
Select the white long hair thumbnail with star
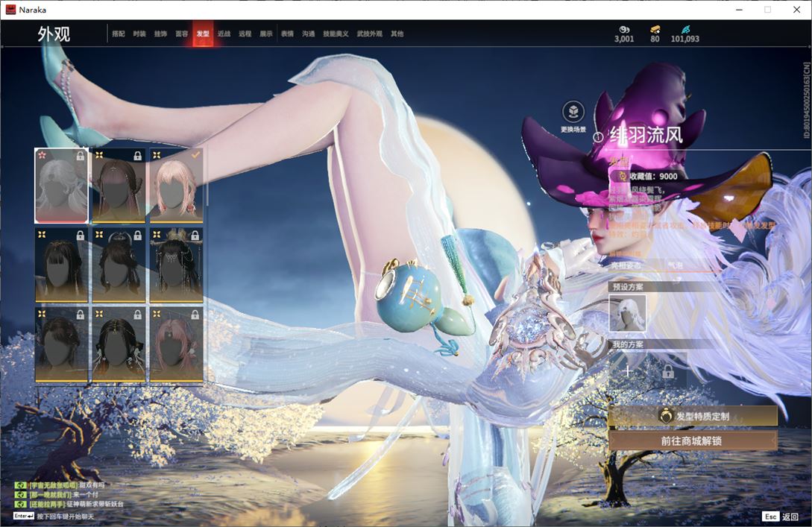coord(61,186)
